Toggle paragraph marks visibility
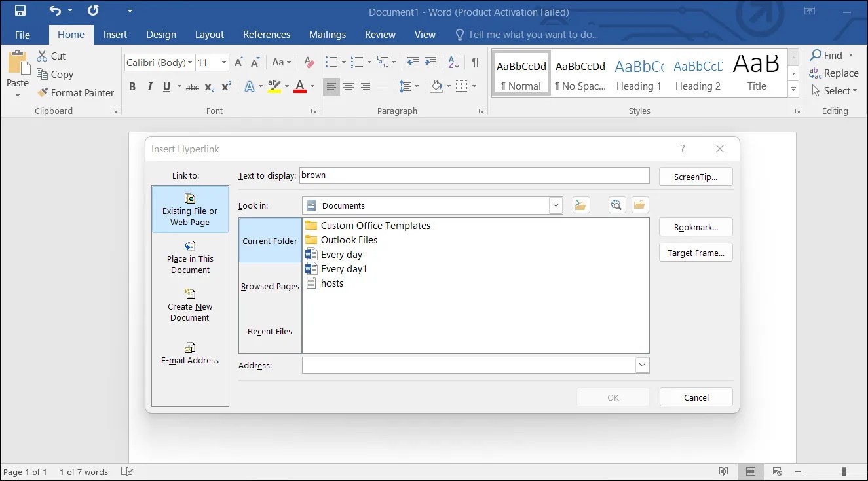The width and height of the screenshot is (868, 481). pos(475,62)
